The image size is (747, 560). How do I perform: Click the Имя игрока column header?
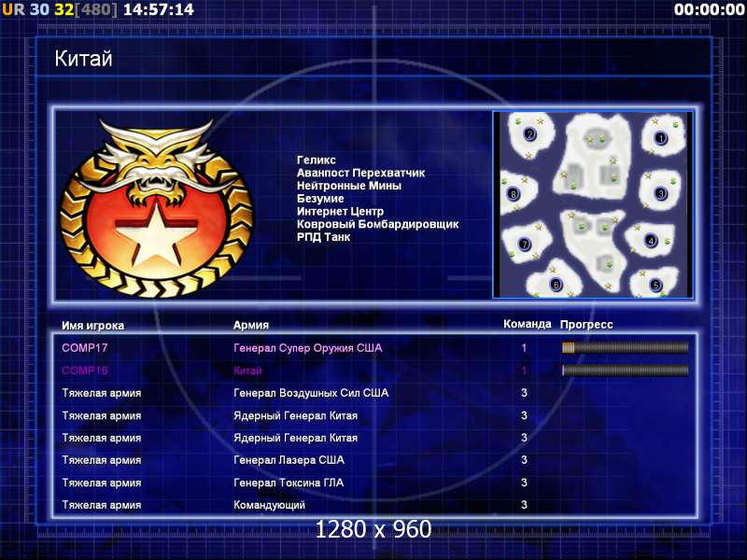(x=92, y=326)
